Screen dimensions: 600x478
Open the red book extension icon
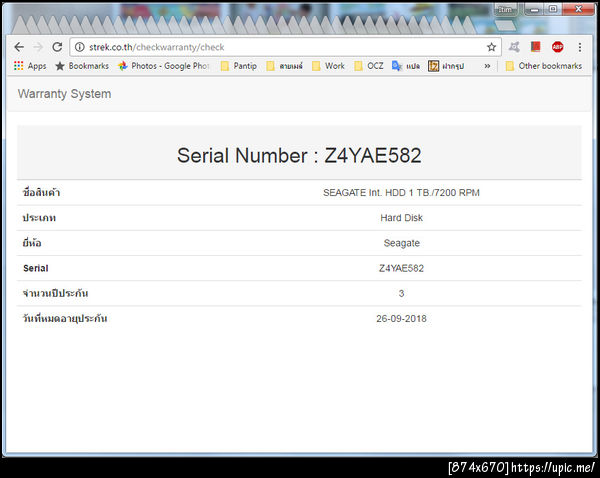point(535,47)
